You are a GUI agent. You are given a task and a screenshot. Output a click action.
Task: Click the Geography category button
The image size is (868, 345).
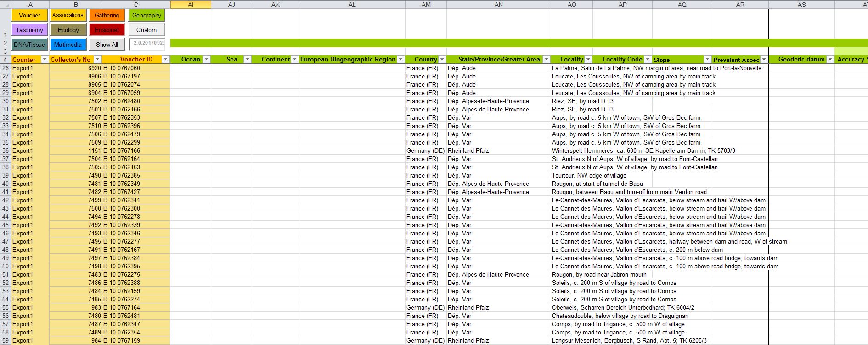point(147,15)
